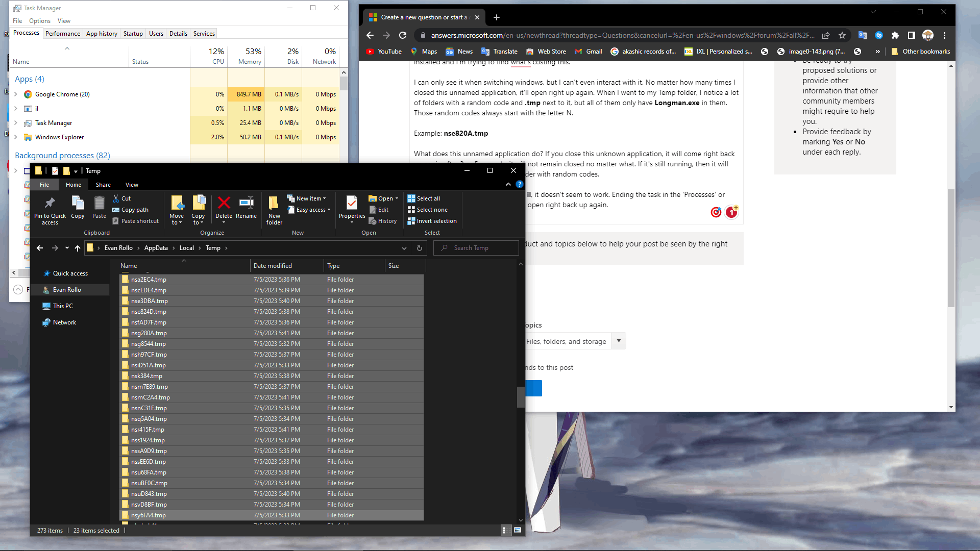
Task: Click the Properties icon in ribbon
Action: click(x=352, y=203)
